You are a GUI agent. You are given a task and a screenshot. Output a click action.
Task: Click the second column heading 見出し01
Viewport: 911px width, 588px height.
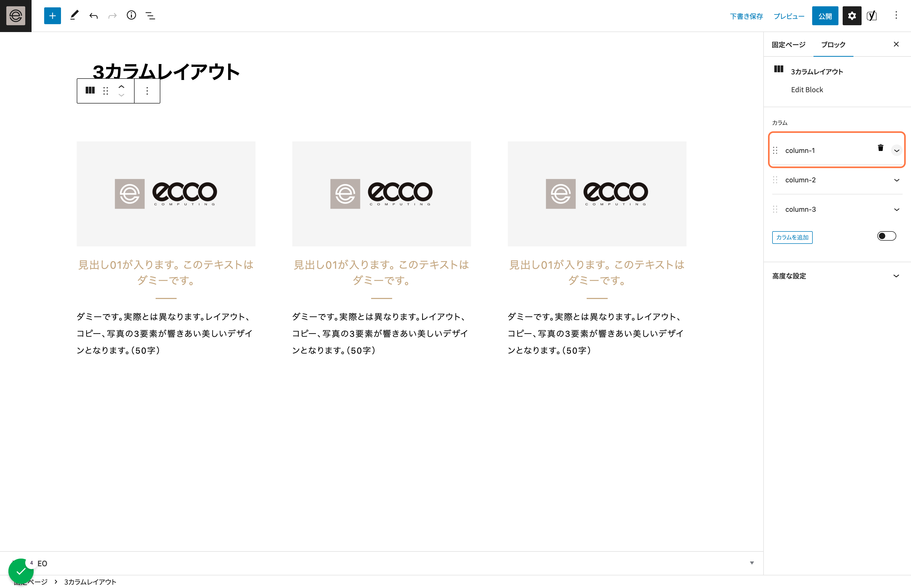pos(381,273)
